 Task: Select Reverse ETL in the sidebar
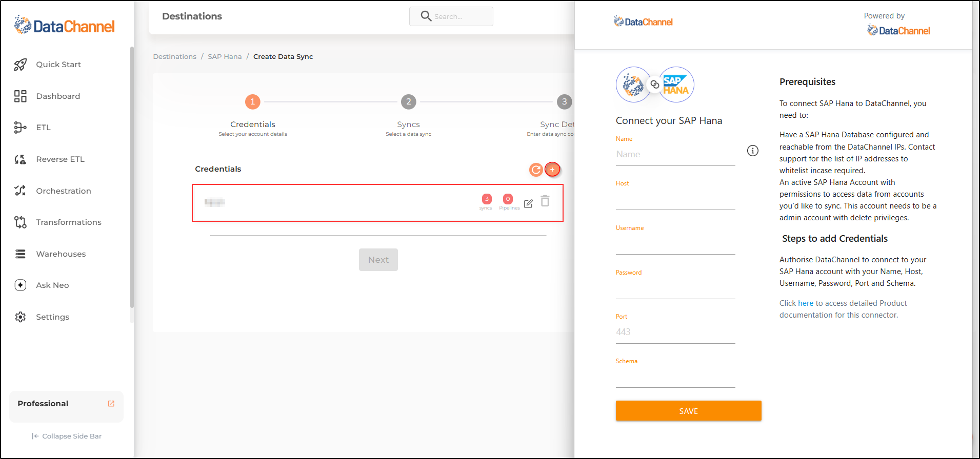pyautogui.click(x=60, y=159)
